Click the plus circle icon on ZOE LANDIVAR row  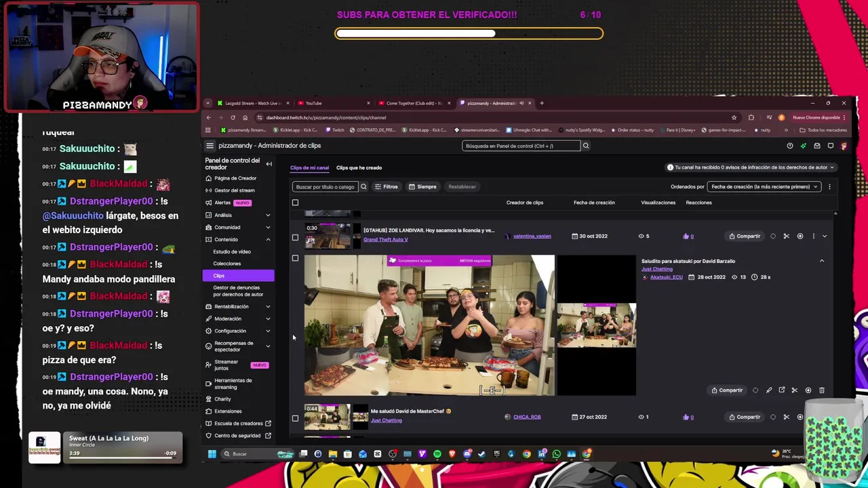point(800,236)
